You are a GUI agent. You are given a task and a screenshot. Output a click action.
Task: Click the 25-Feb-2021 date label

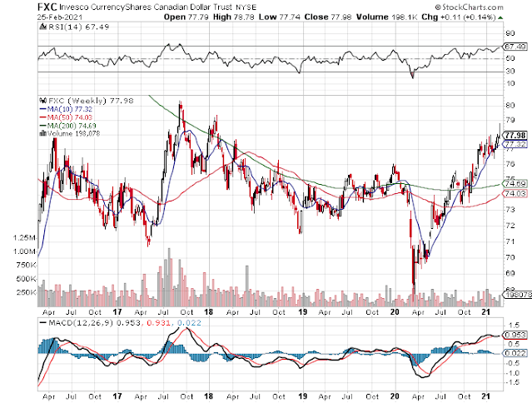[60, 17]
